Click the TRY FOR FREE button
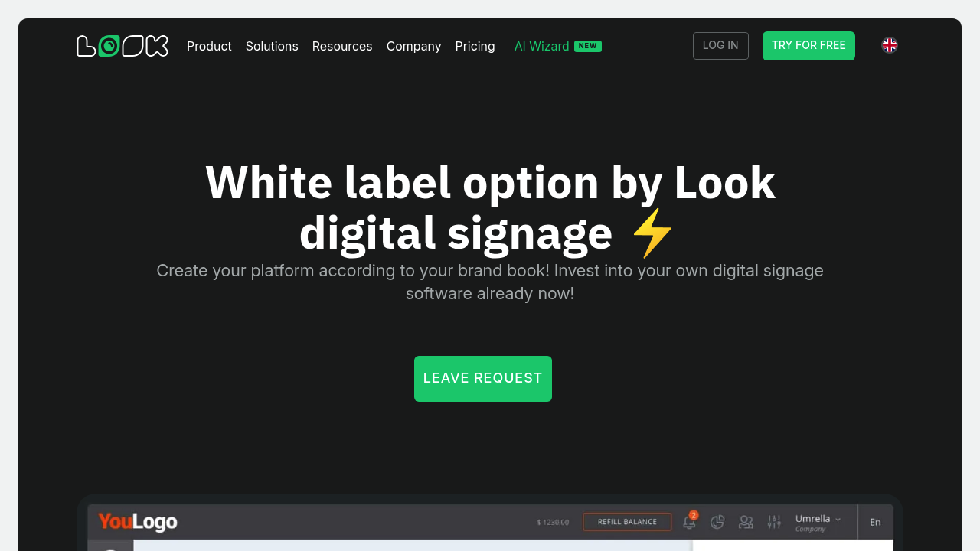 point(808,46)
